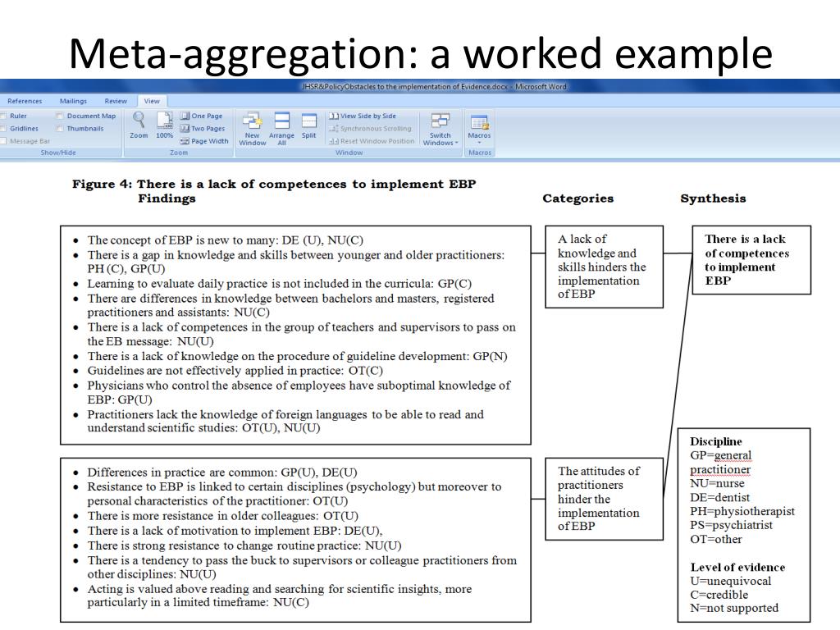This screenshot has width=840, height=630.
Task: Click Arrange All windows icon
Action: [x=282, y=129]
